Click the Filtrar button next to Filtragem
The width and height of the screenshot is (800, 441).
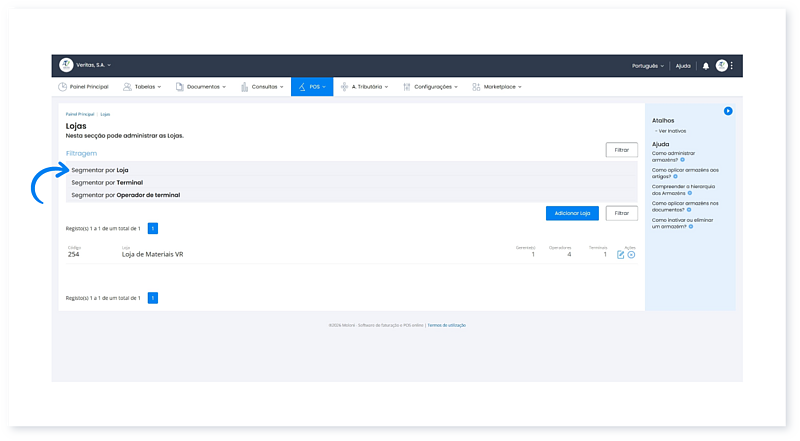point(621,150)
